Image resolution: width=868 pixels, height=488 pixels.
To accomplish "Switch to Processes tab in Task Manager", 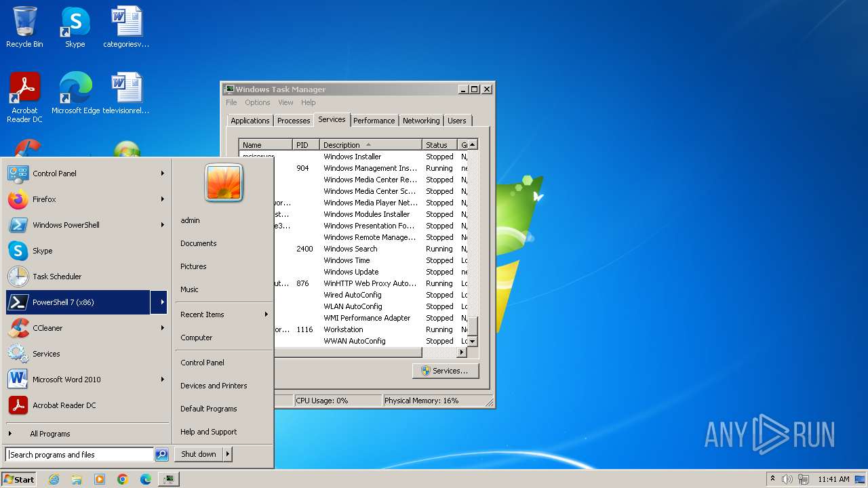I will point(294,121).
